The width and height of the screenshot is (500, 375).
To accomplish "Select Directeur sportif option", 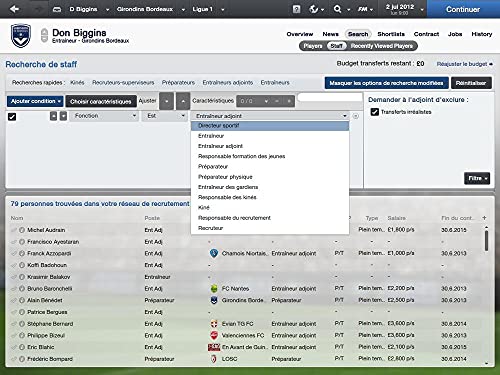I will (270, 126).
